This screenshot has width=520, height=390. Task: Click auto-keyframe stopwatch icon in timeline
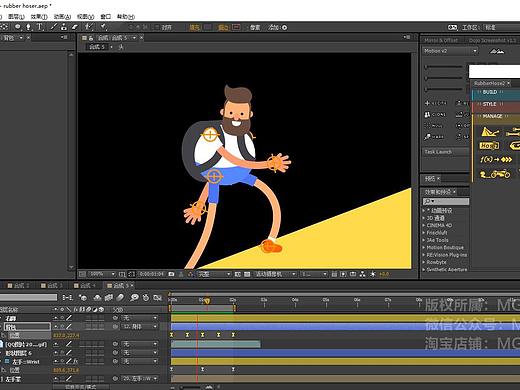(146, 297)
